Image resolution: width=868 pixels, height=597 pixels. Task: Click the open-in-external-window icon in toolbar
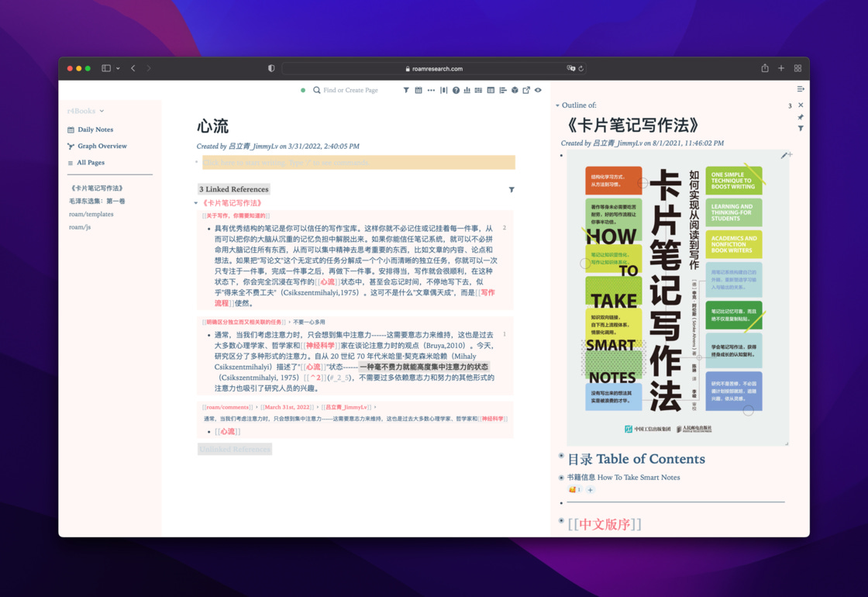click(526, 90)
